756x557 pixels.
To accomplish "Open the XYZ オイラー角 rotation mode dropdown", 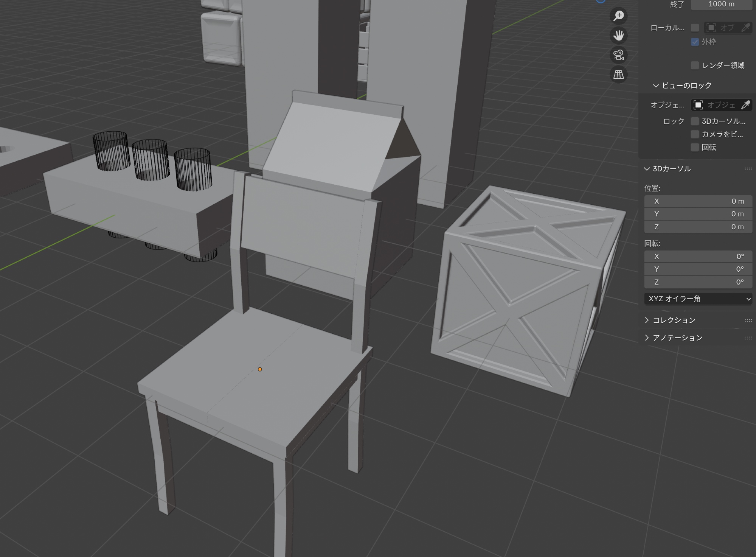I will (698, 299).
